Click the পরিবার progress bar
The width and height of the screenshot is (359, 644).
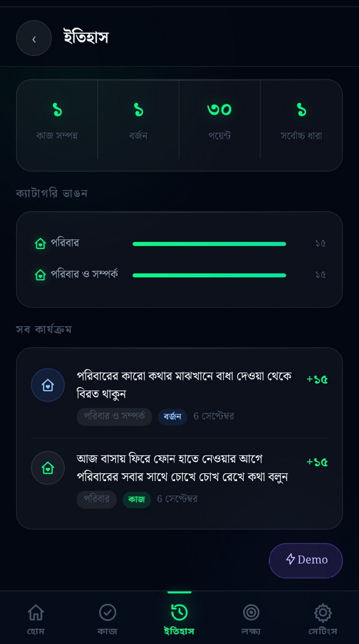point(209,244)
